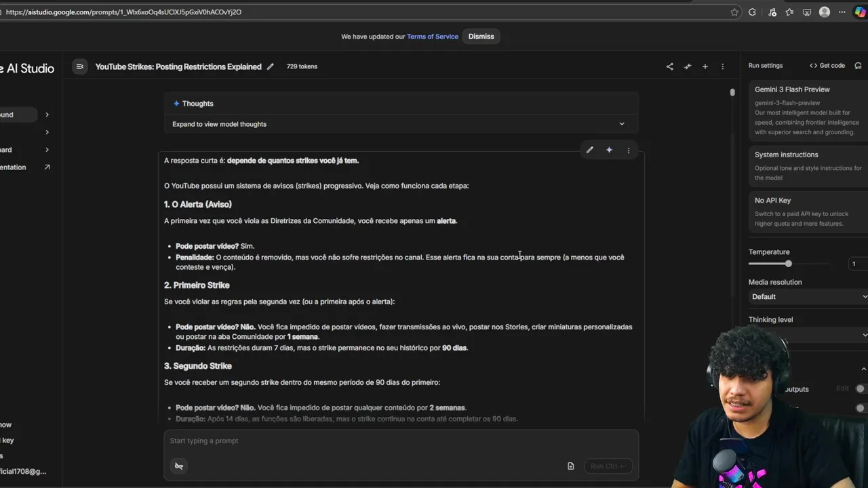Viewport: 868px width, 488px height.
Task: Toggle the switch below structured outputs
Action: [861, 408]
